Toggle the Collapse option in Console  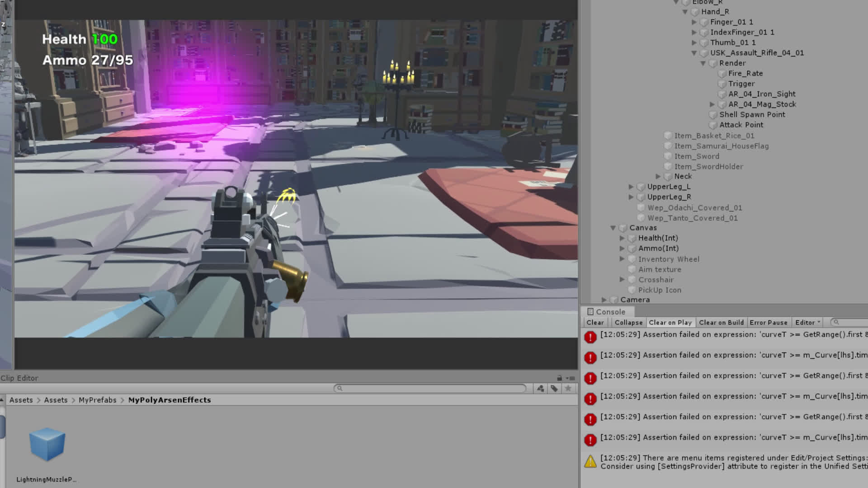(x=628, y=323)
